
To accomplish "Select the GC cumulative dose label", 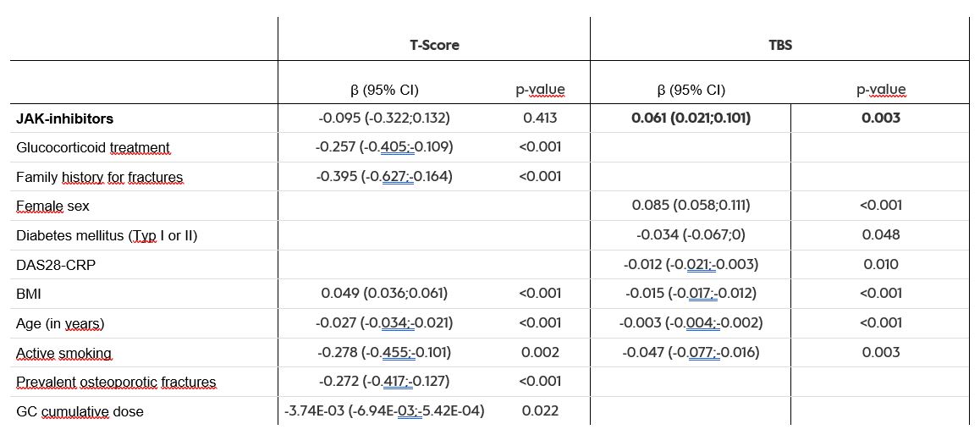I will 80,412.
